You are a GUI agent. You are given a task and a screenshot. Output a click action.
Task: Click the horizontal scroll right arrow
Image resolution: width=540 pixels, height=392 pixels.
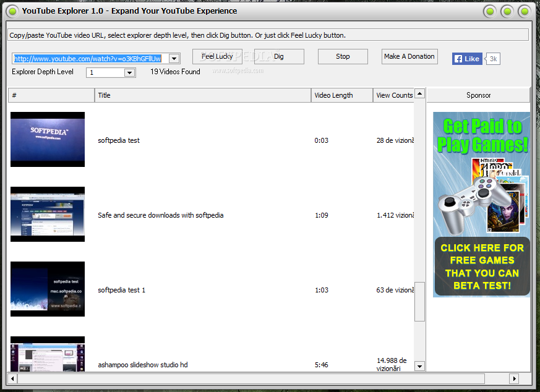pyautogui.click(x=514, y=378)
